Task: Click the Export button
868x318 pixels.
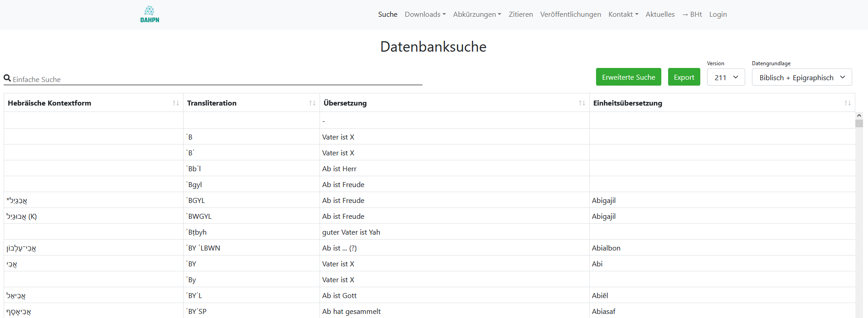Action: click(x=684, y=77)
